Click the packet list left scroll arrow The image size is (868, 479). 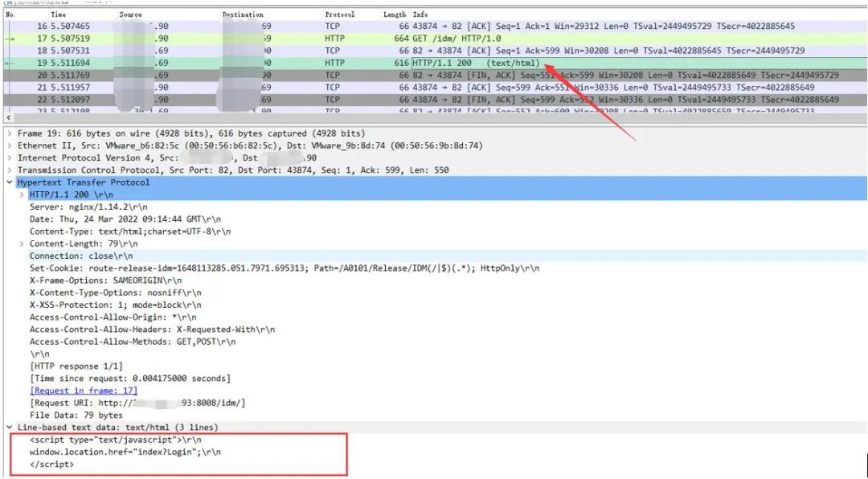8,117
